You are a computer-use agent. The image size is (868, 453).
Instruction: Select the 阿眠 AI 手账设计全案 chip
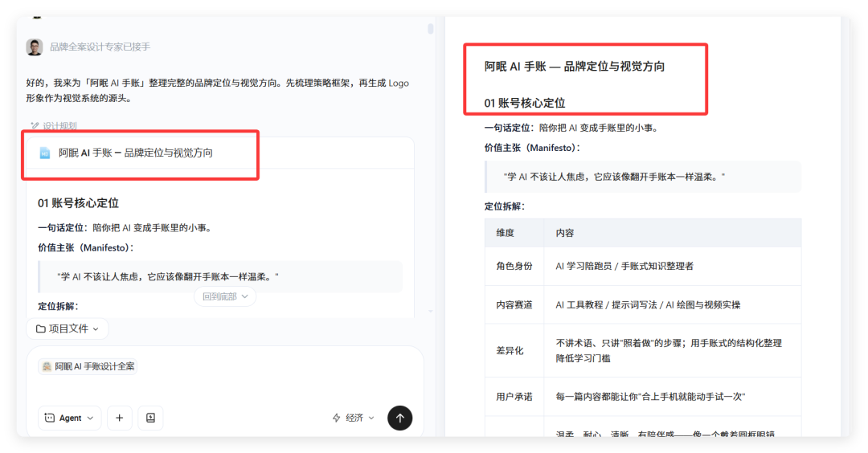[88, 366]
